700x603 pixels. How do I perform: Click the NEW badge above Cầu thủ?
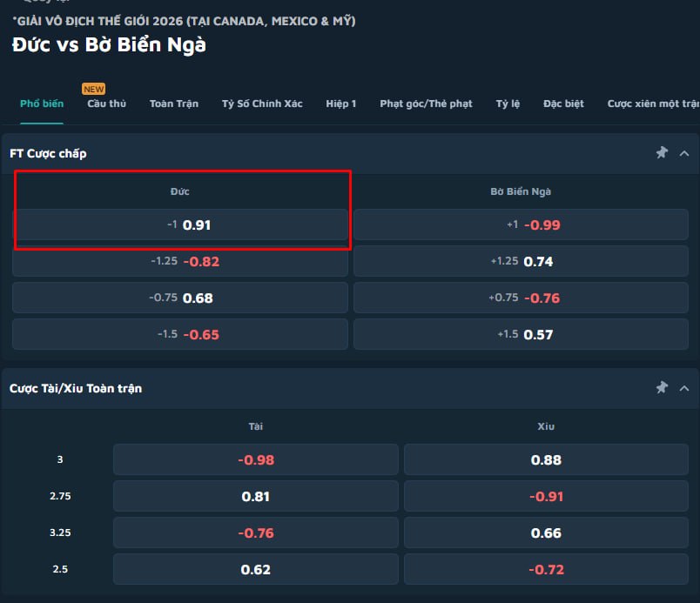[94, 89]
